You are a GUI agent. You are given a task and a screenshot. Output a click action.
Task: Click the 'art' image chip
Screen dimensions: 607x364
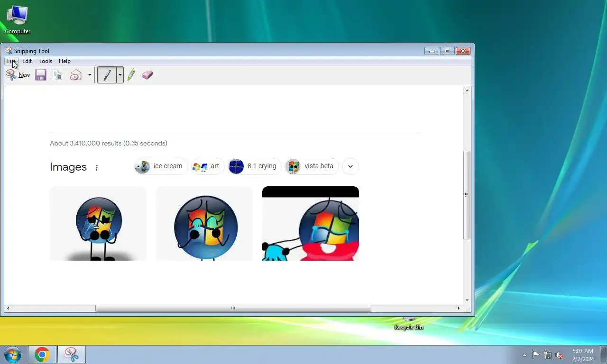pyautogui.click(x=207, y=166)
